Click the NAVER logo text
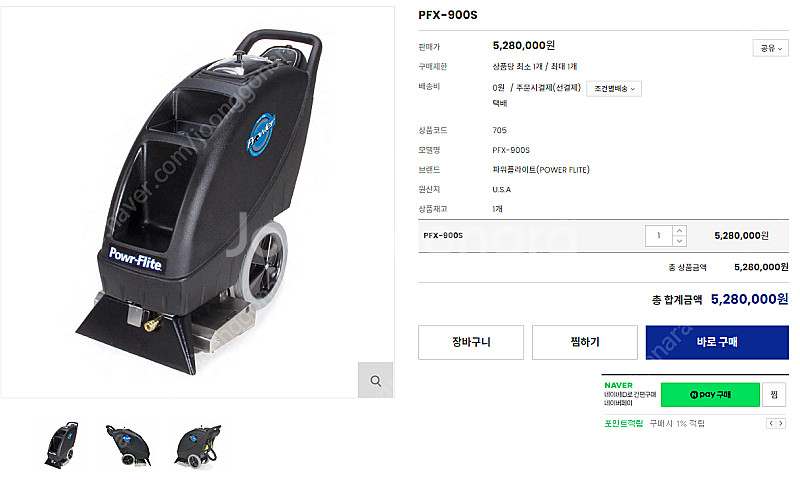This screenshot has width=800, height=481. [x=618, y=386]
